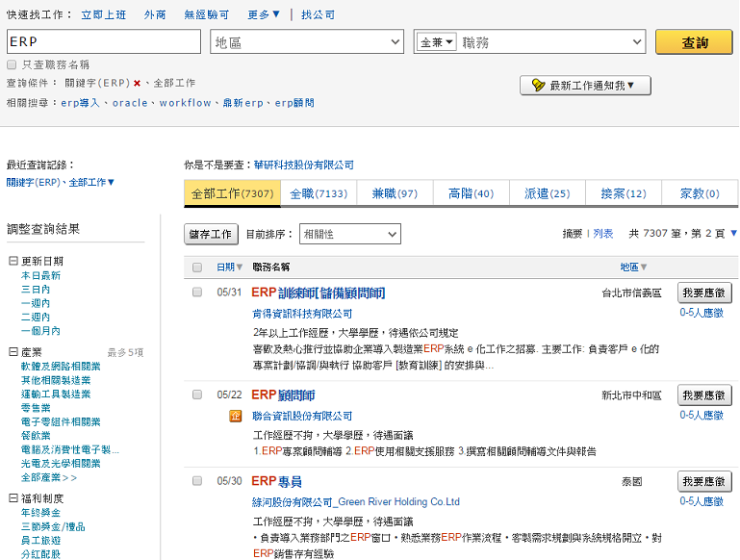Open the 高階(40) tab
Image resolution: width=740 pixels, height=560 pixels.
pyautogui.click(x=471, y=193)
